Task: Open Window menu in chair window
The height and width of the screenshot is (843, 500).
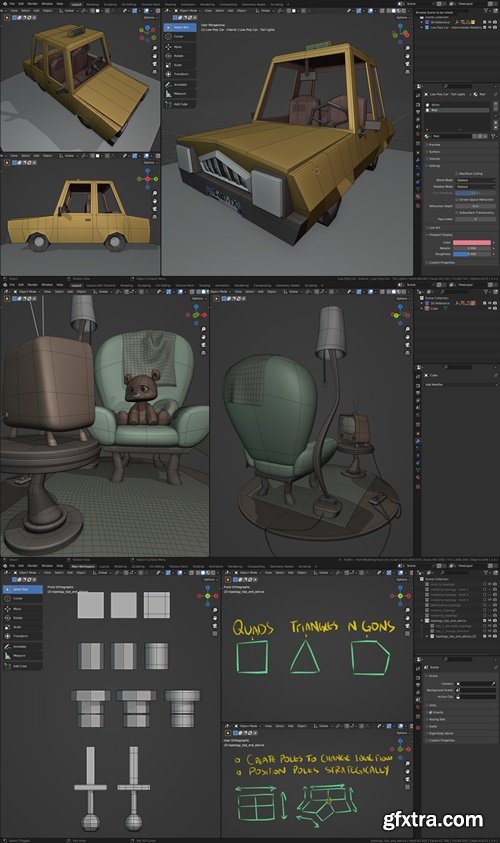Action: click(47, 285)
